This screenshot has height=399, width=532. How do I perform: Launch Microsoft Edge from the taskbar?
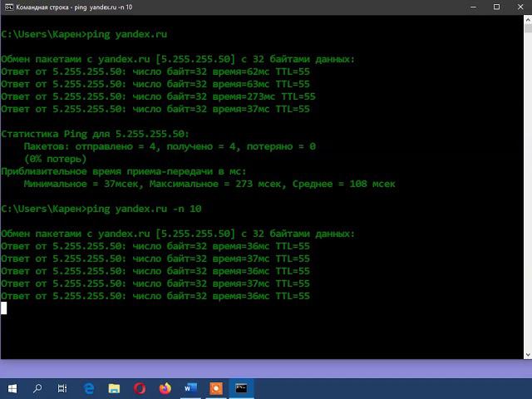[89, 388]
